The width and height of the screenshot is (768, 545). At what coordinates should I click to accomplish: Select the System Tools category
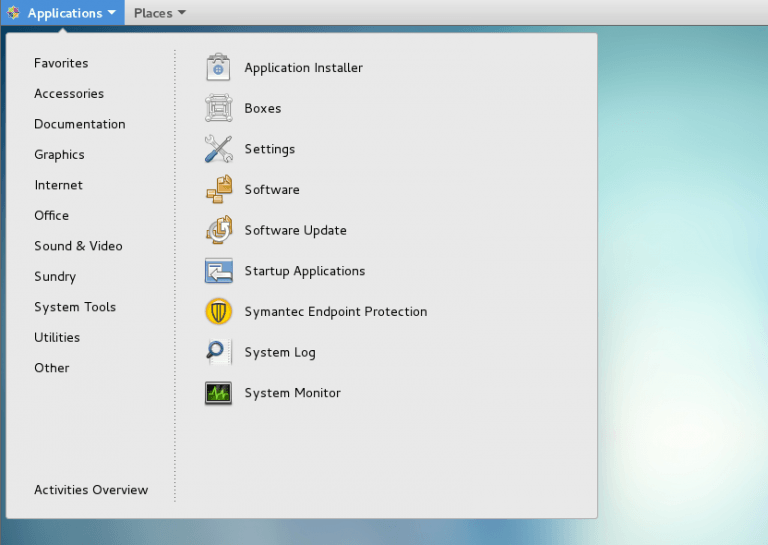[75, 307]
